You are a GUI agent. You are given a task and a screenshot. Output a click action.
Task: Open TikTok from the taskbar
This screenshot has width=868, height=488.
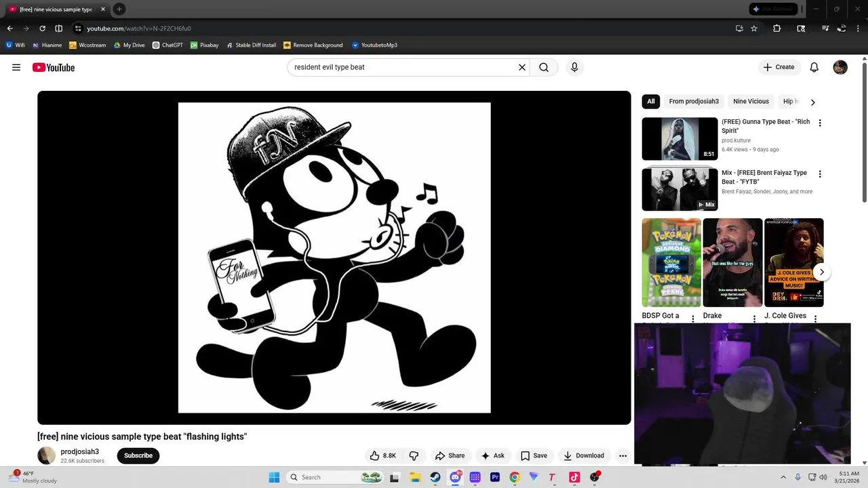(x=574, y=477)
